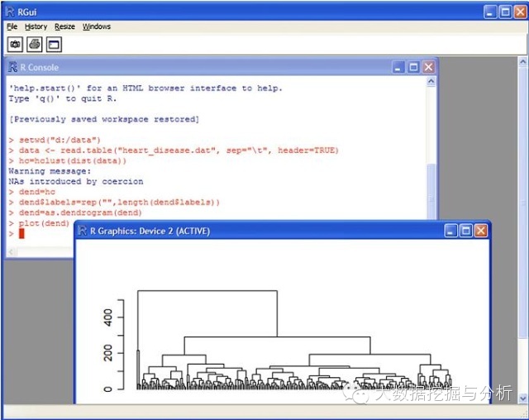Click the RGui title bar logo
The height and width of the screenshot is (420, 529).
(10, 12)
